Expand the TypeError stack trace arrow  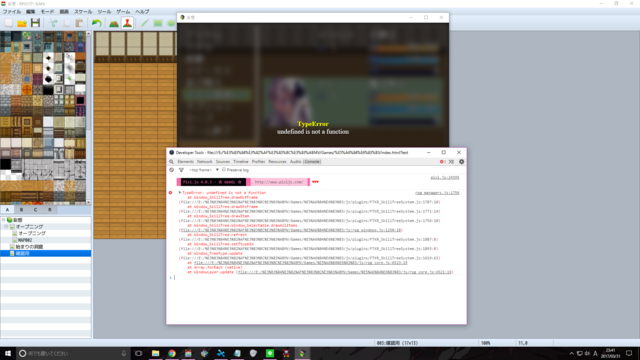[180, 193]
